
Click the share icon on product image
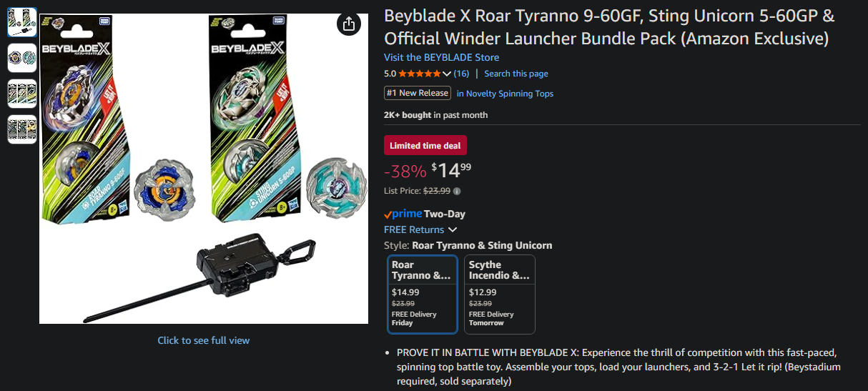pos(348,24)
